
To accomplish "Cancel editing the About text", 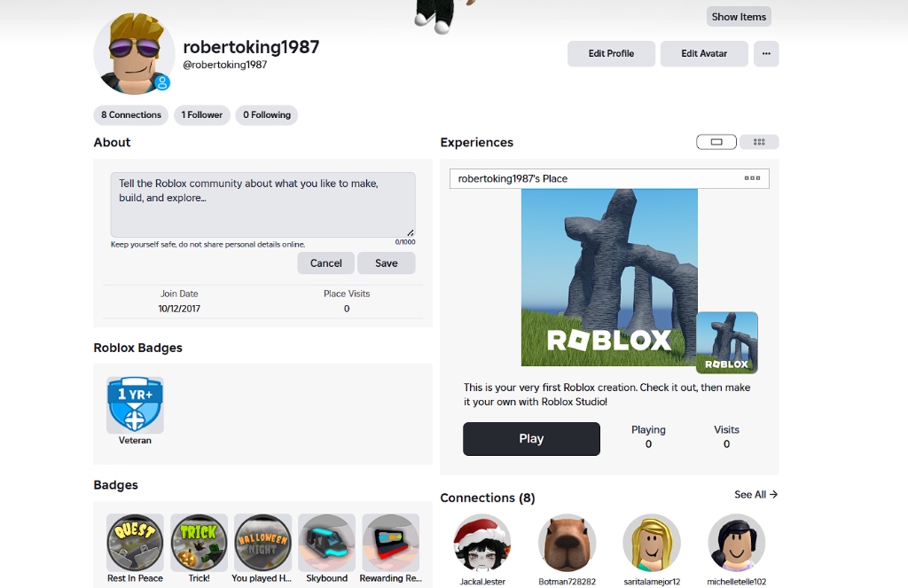I will coord(326,263).
